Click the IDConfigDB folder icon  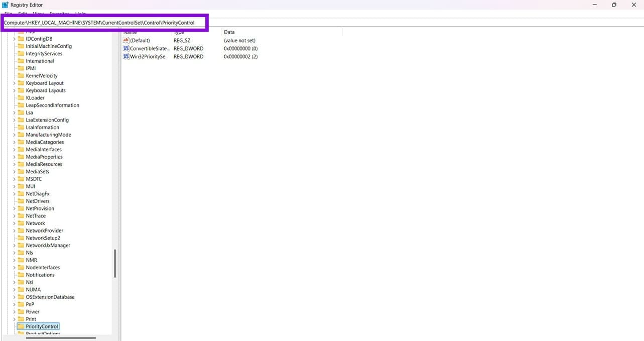[21, 39]
